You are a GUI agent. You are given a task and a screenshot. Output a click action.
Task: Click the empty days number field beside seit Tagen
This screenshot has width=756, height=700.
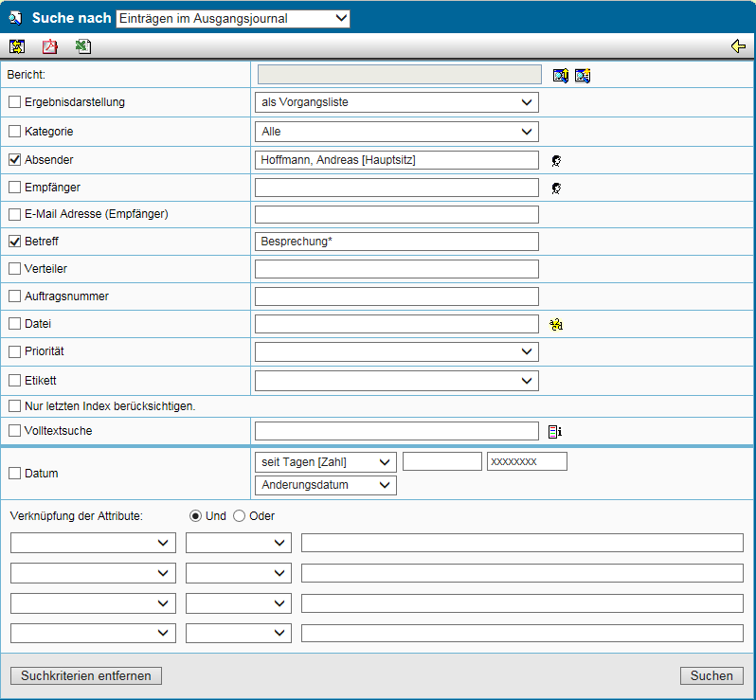click(442, 461)
